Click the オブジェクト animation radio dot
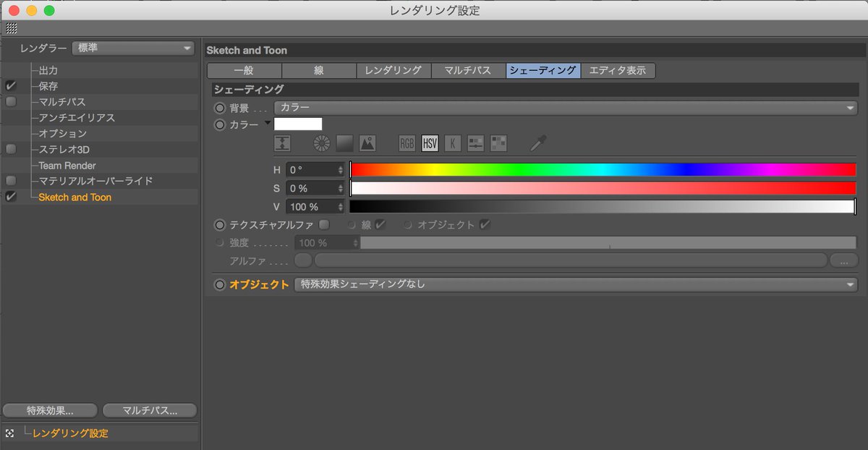This screenshot has height=450, width=868. pos(220,285)
